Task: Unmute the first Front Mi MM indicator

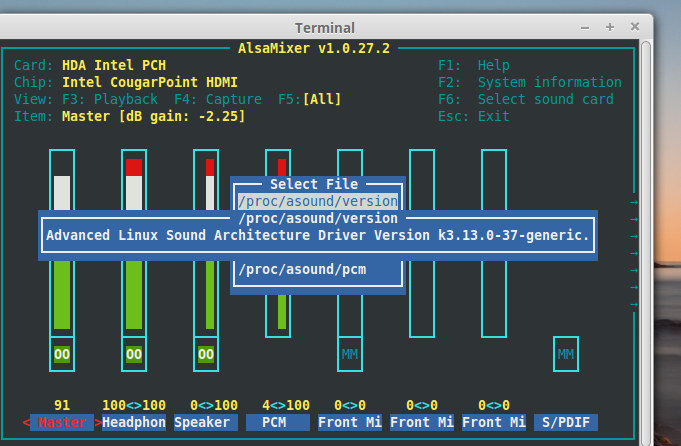Action: [x=350, y=354]
